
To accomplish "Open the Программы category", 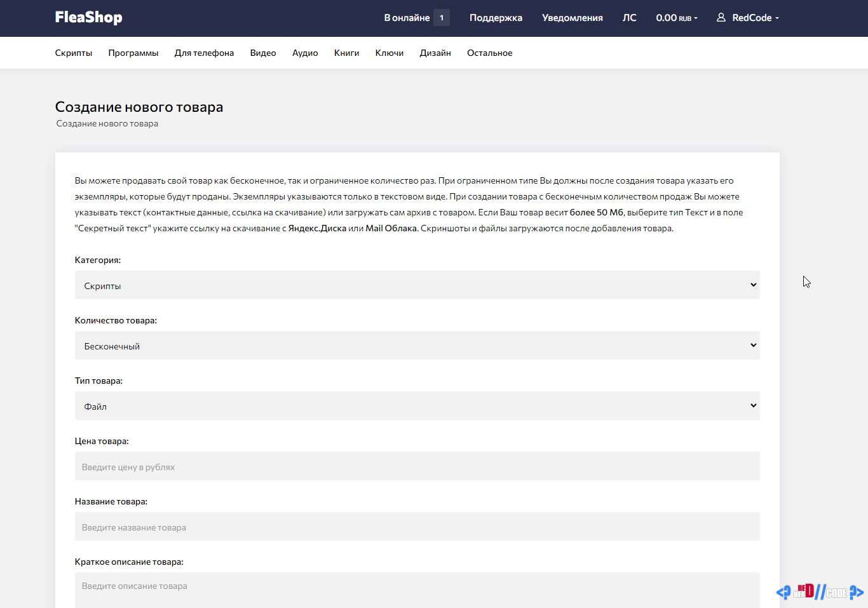I will coord(133,53).
